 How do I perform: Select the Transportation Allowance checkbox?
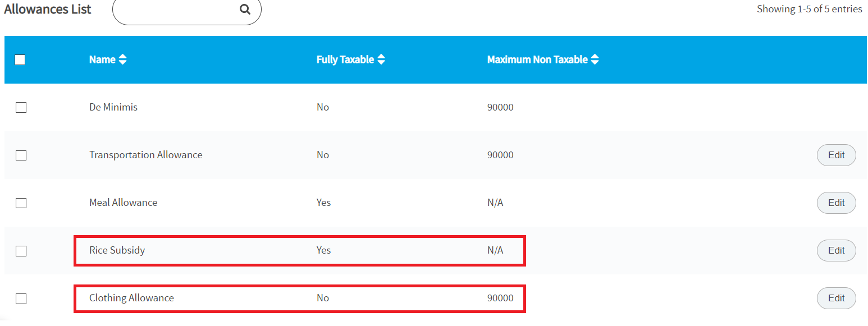(x=21, y=155)
